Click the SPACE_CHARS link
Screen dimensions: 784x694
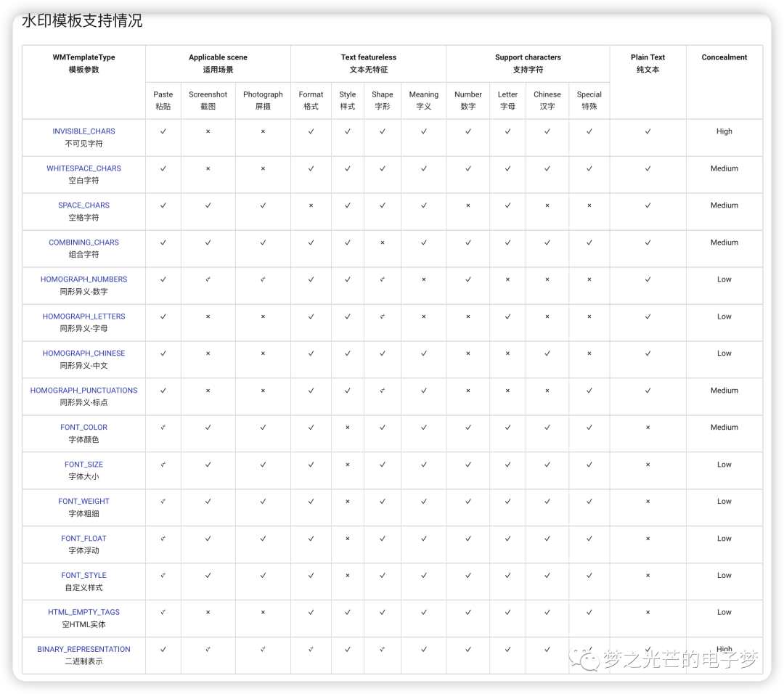(x=83, y=205)
